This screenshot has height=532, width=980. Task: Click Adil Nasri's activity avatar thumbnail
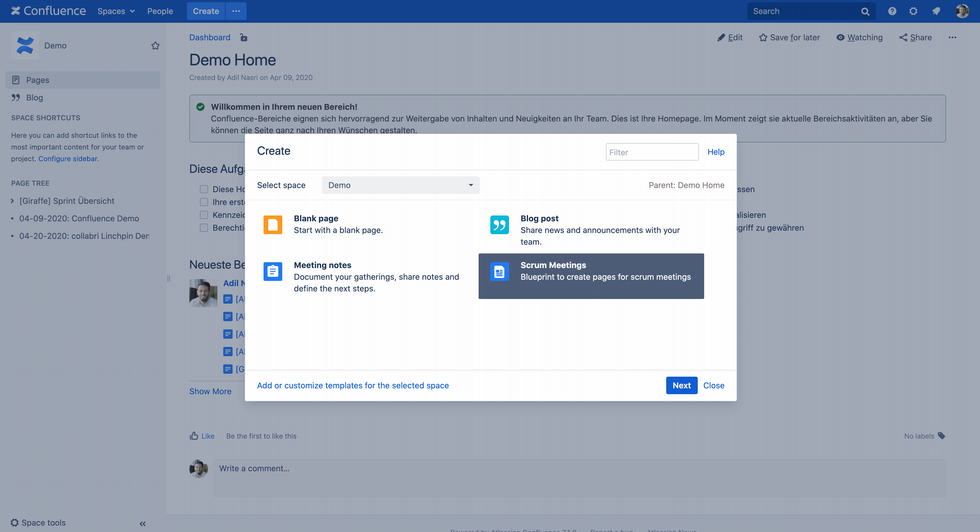[203, 293]
